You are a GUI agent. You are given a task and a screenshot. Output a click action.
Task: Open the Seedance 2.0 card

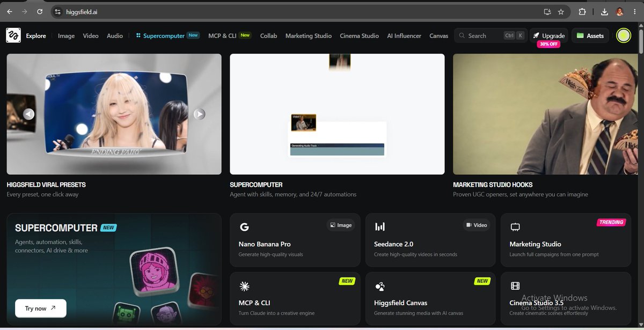(430, 240)
